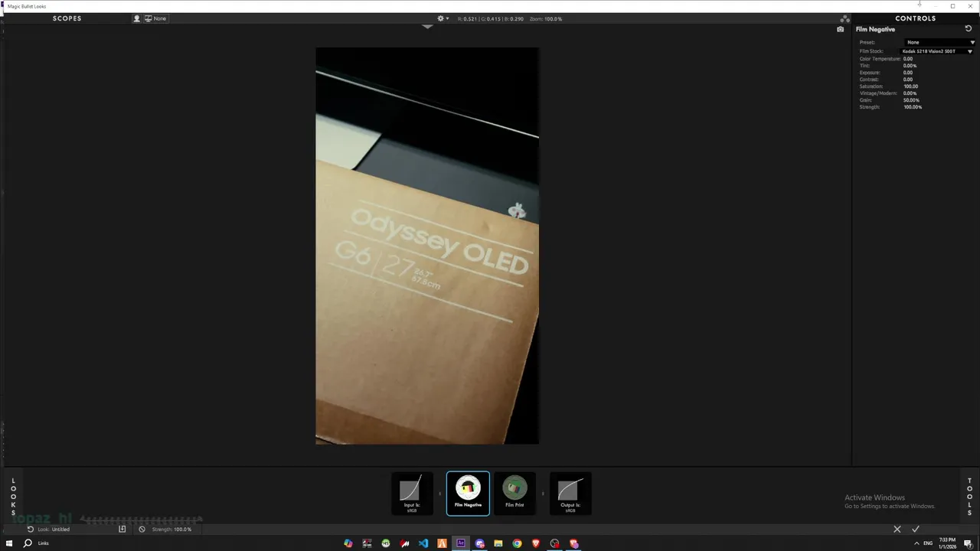Open the TOOLS drawer
This screenshot has width=980, height=551.
click(969, 496)
